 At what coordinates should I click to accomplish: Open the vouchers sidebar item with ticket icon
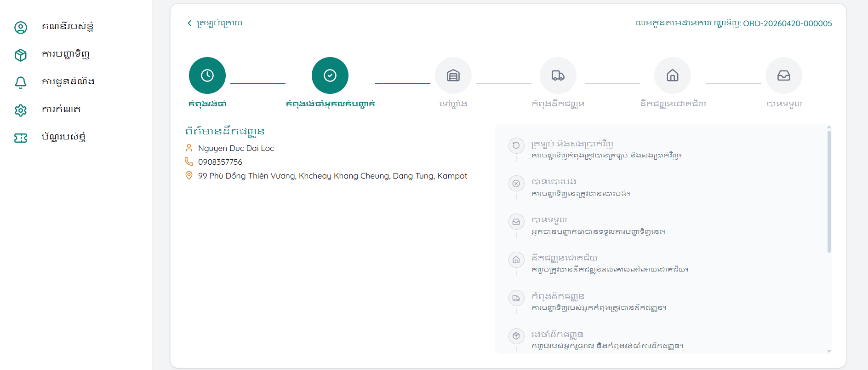tap(63, 137)
